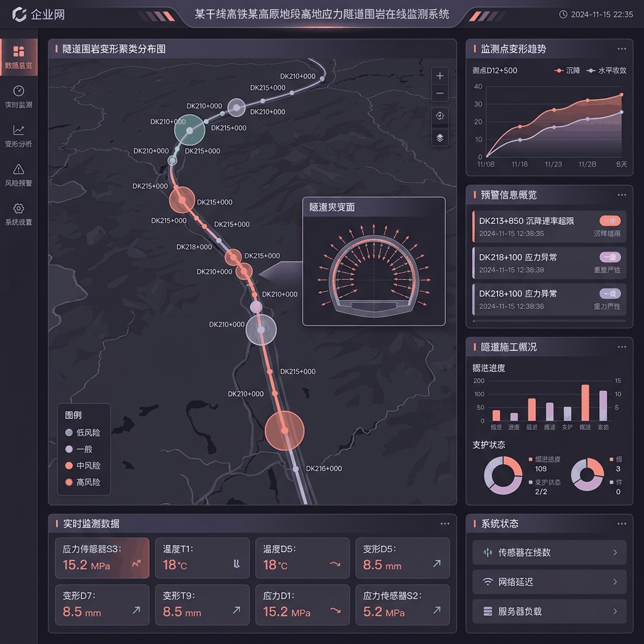Toggle 高风险 entry in map legend

click(82, 482)
